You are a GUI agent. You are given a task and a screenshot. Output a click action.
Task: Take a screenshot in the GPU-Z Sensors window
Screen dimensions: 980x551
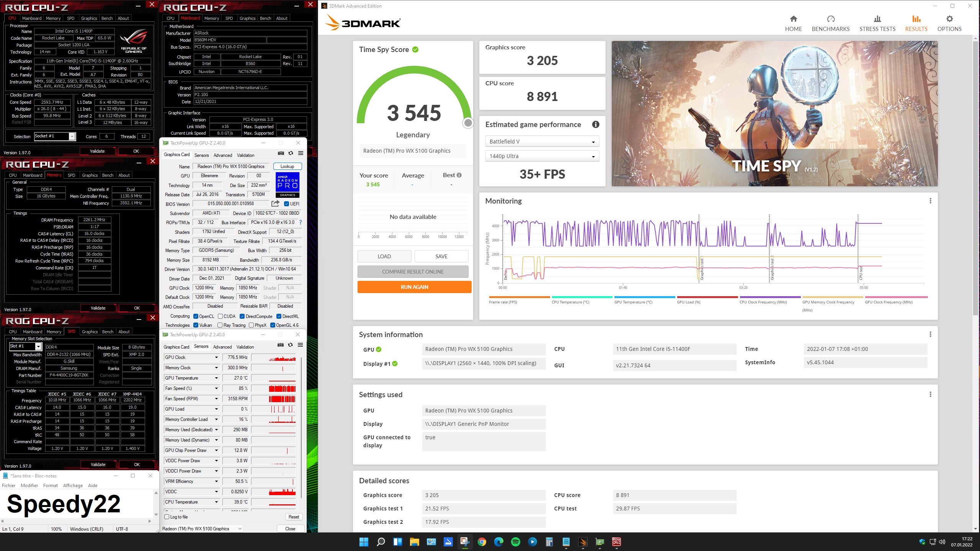click(281, 345)
